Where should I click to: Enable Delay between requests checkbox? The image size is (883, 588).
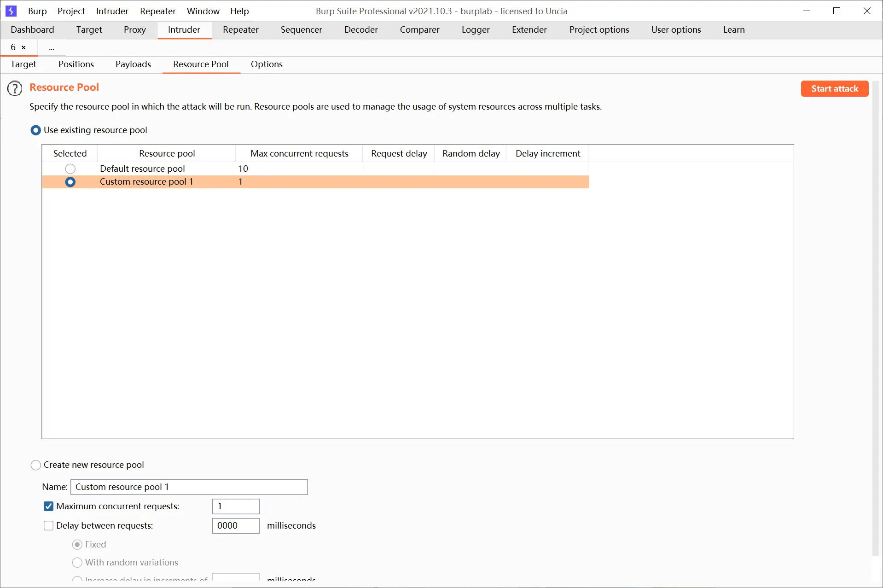click(48, 526)
